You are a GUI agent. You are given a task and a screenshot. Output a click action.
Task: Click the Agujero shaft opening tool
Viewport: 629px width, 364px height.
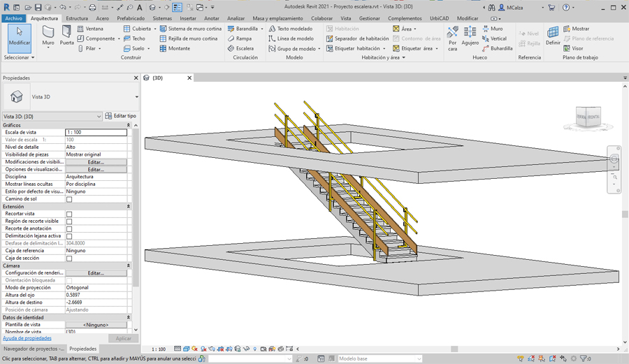[x=470, y=36]
